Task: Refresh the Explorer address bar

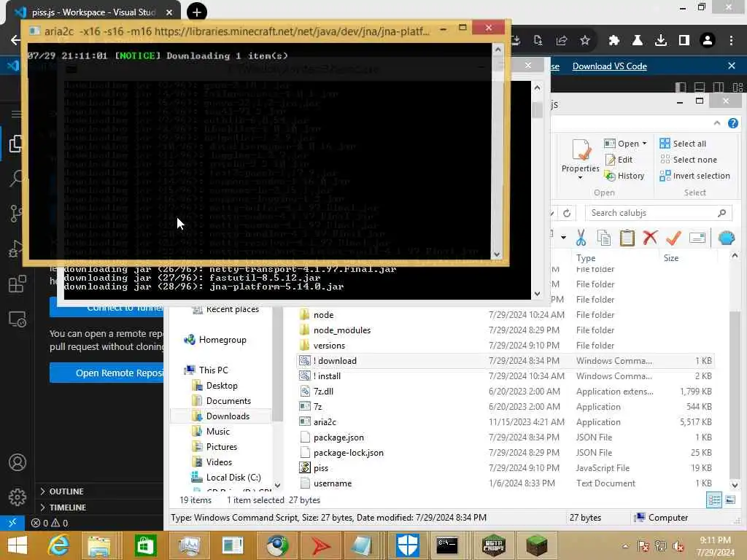Action: (566, 213)
